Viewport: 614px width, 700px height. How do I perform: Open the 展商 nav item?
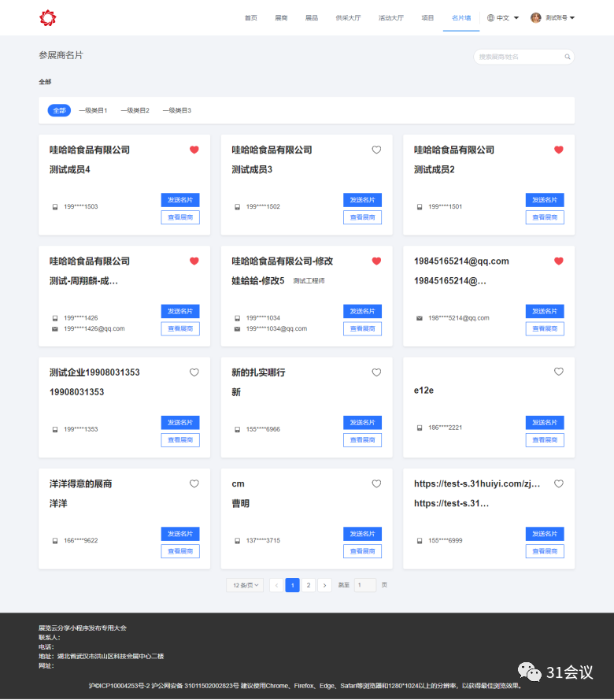281,18
